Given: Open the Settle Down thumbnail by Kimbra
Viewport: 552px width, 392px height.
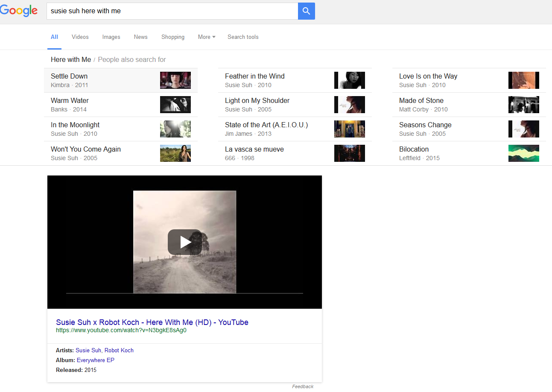Looking at the screenshot, I should point(175,80).
